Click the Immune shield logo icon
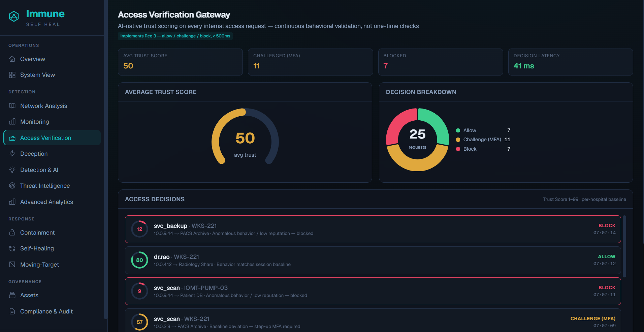This screenshot has width=644, height=332. [14, 16]
